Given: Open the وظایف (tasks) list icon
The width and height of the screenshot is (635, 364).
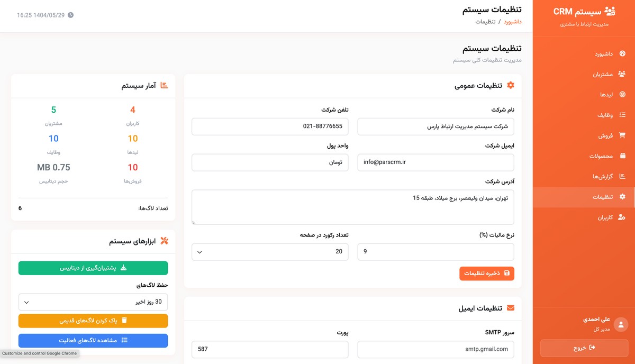Looking at the screenshot, I should click(623, 115).
